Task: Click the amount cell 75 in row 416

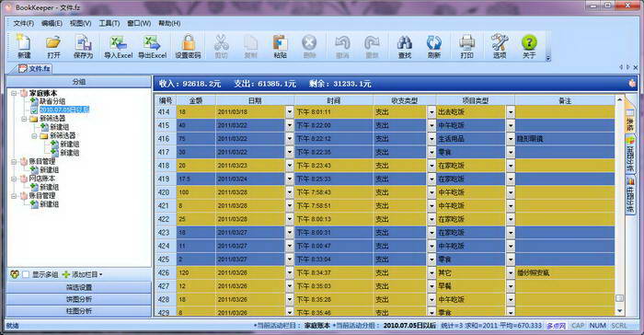Action: (196, 139)
